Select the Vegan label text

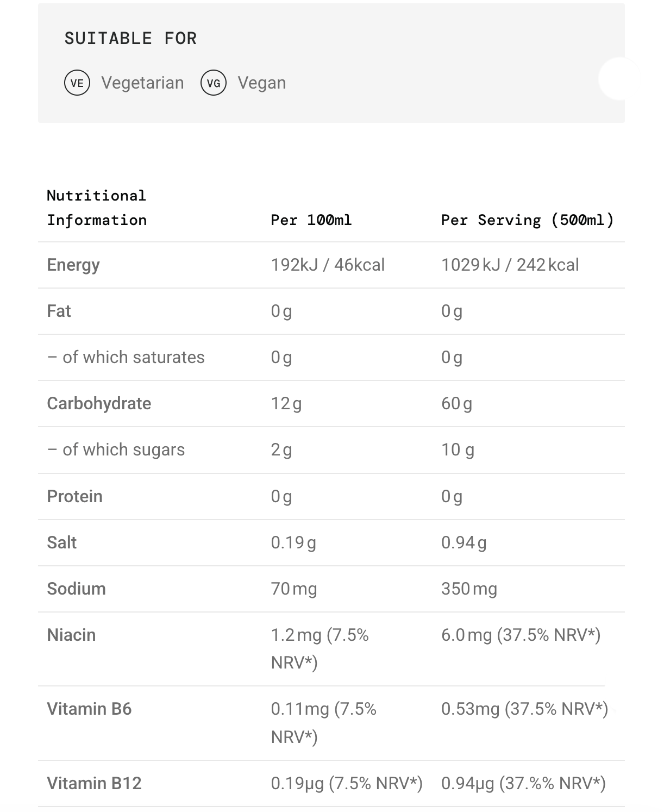coord(261,83)
